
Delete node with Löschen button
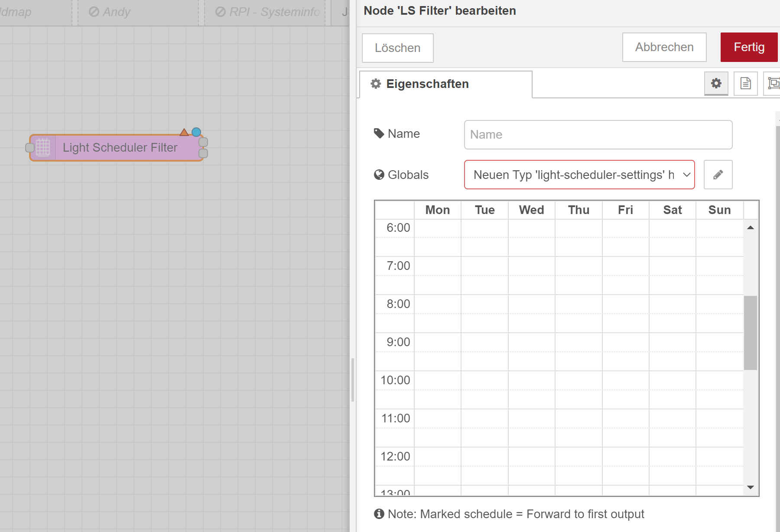(397, 48)
